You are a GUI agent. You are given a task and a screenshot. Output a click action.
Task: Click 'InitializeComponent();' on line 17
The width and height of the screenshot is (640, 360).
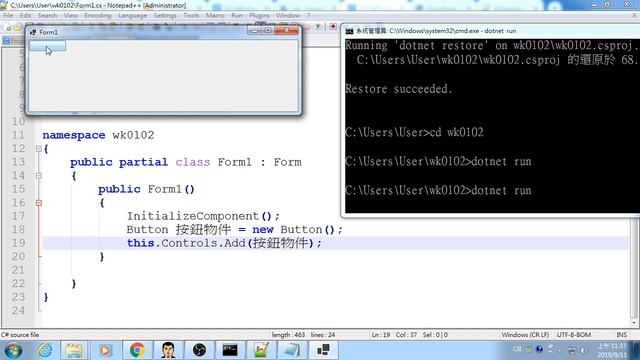[203, 216]
